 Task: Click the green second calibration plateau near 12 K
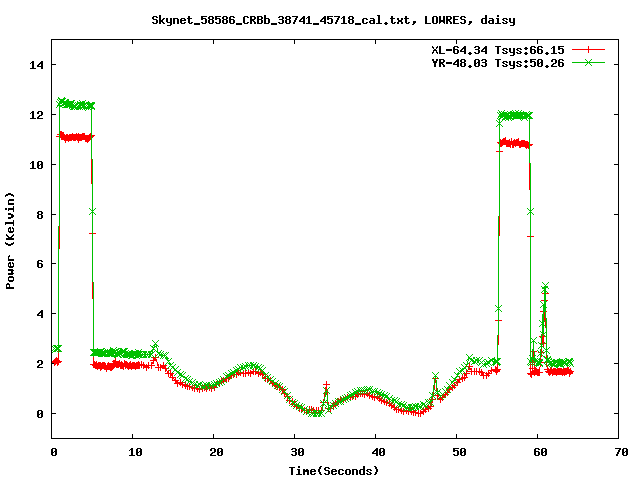(x=515, y=116)
